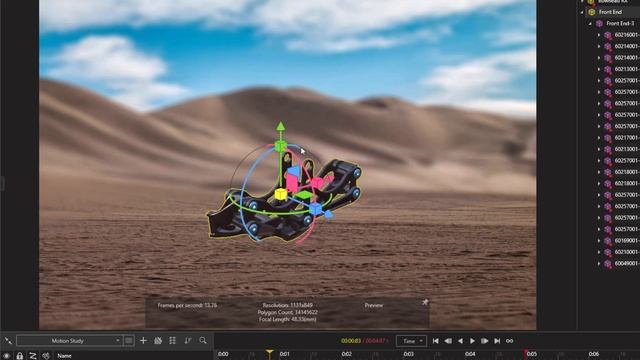640x360 pixels.
Task: Select part 60216001 in the tree
Action: pos(627,35)
